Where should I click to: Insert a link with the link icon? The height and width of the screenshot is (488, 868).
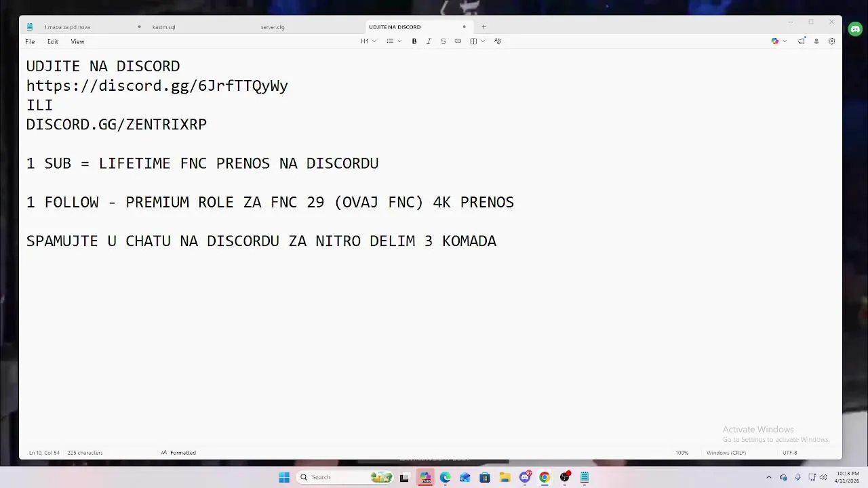click(x=458, y=41)
